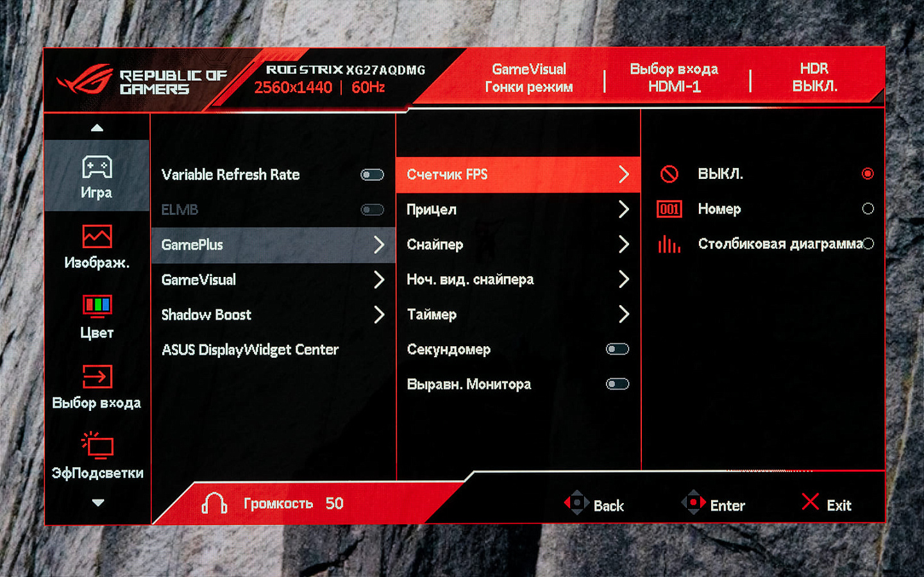Select the Shadow Boost label
Screen dimensions: 924x577
tap(206, 315)
